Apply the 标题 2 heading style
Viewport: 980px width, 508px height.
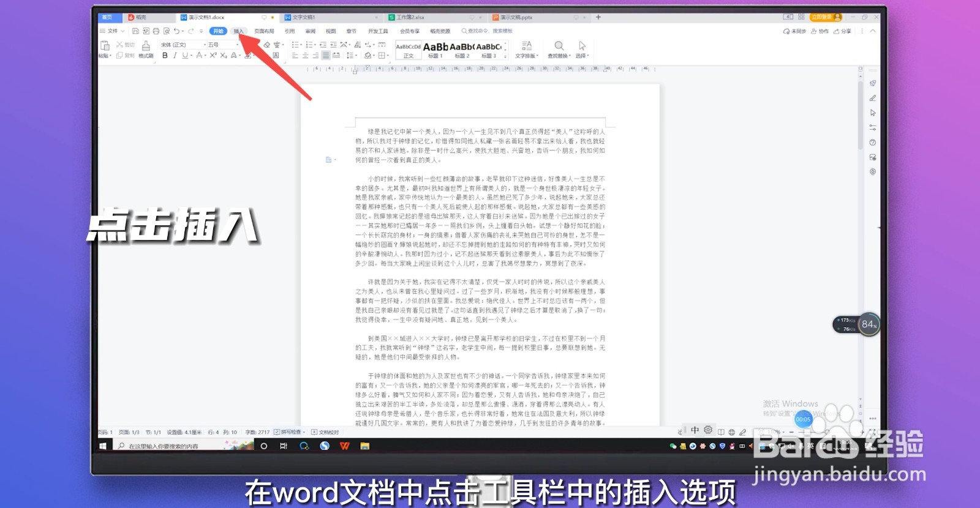(x=462, y=50)
